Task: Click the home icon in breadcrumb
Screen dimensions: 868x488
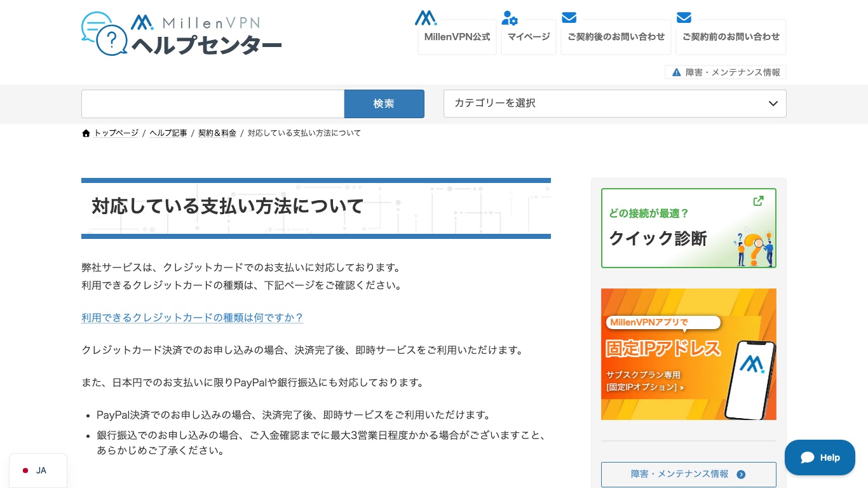Action: click(x=86, y=133)
